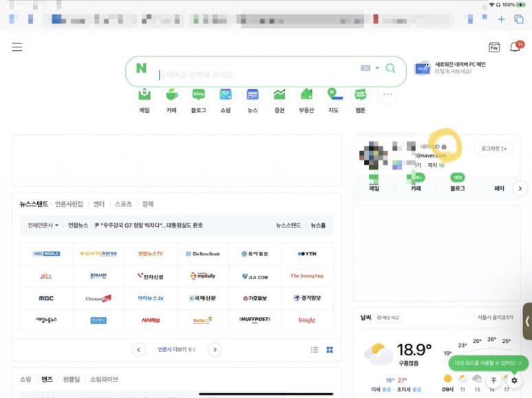Open 전자신문 press logo
Viewport: 532px width, 398px height.
pos(150,276)
